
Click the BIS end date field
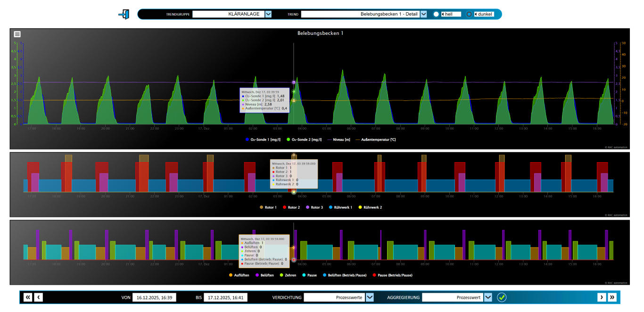pyautogui.click(x=225, y=298)
